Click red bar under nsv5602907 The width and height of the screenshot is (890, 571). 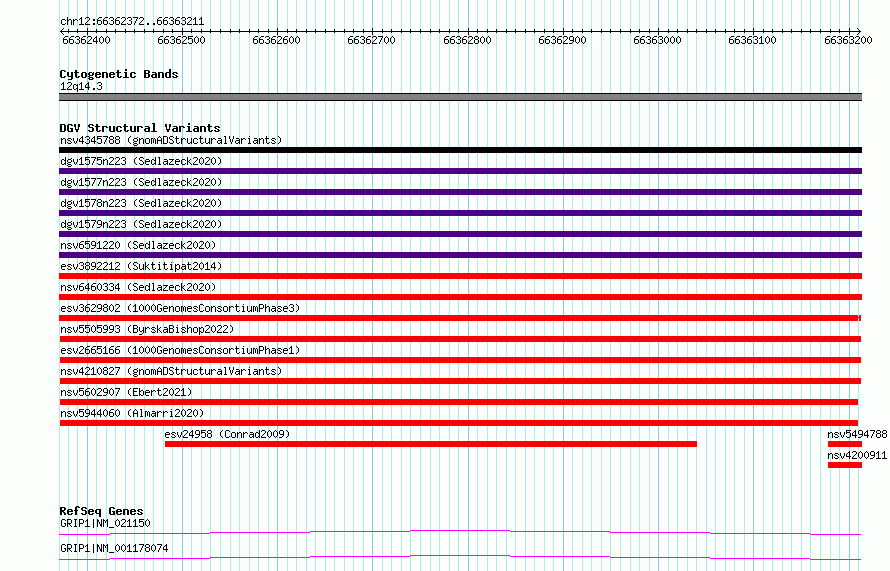click(459, 402)
